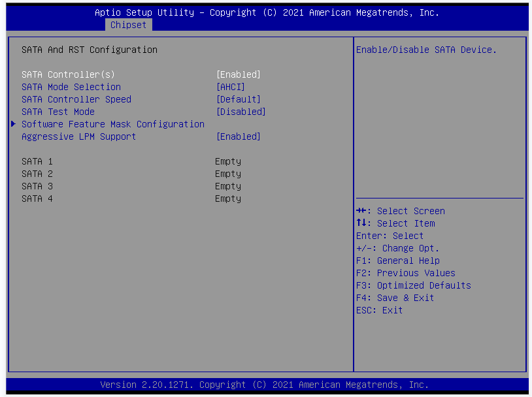Highlight the SATA Mode Selection label
Image resolution: width=532 pixels, height=397 pixels.
click(71, 87)
